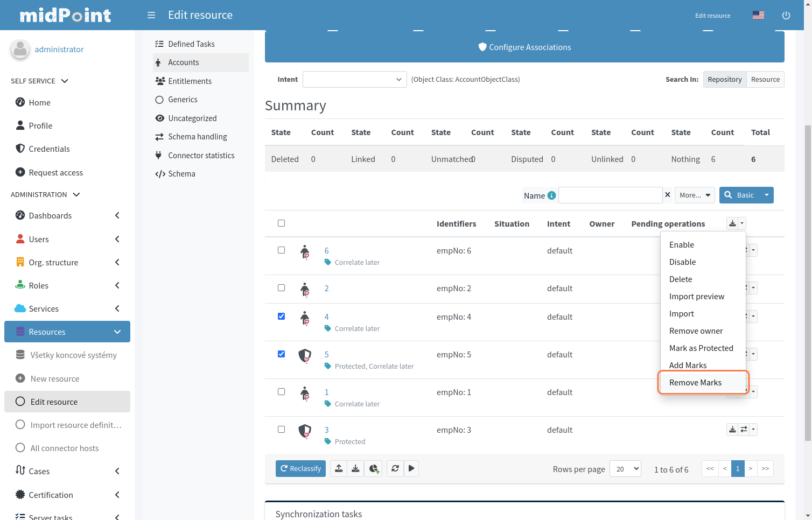Choose Mark as Protected in the menu
The width and height of the screenshot is (812, 520).
tap(701, 348)
